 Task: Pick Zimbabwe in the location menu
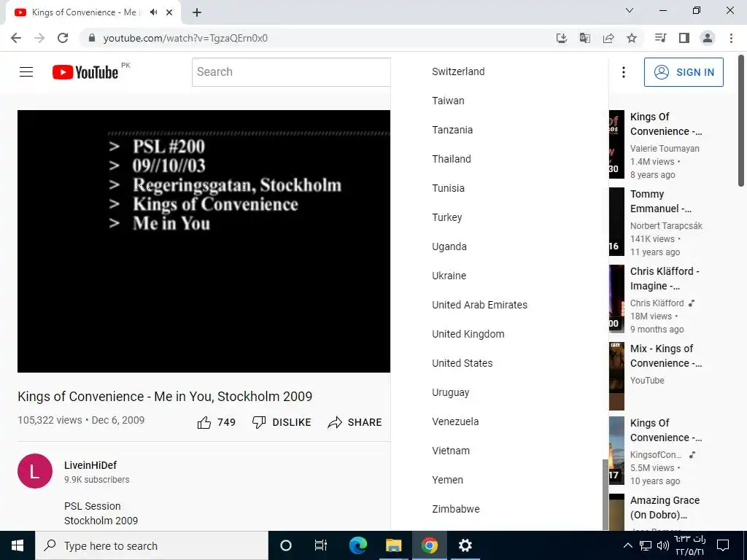(456, 508)
